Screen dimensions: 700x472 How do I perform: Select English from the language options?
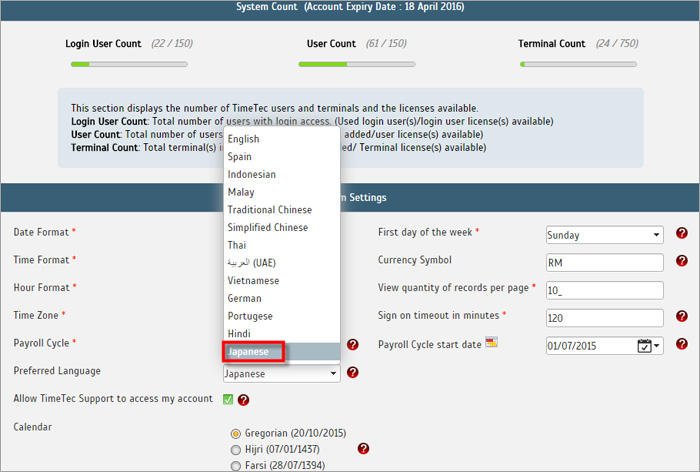243,139
